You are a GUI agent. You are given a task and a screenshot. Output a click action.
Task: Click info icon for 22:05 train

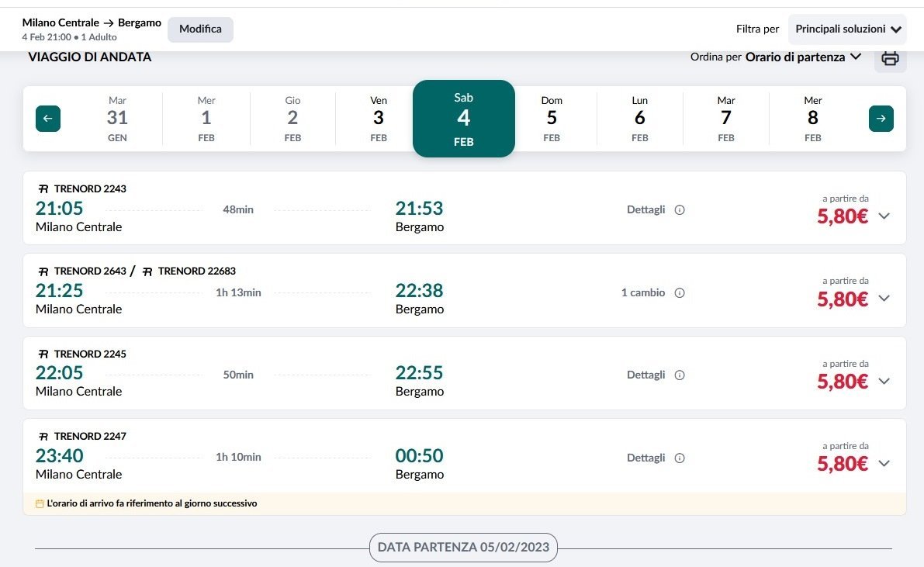click(680, 375)
